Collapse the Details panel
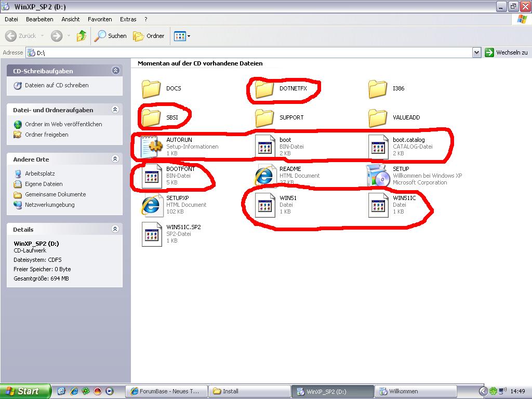Screen dimensions: 532x399 pos(115,229)
